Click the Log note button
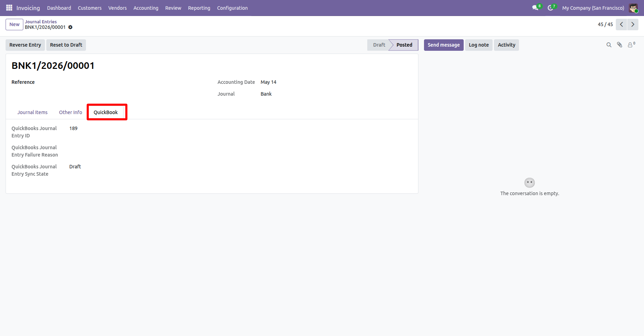644x336 pixels. (x=479, y=45)
